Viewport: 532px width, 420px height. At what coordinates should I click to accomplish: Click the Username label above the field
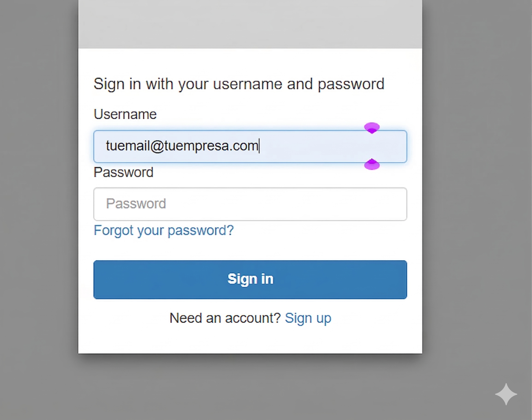[x=125, y=114]
